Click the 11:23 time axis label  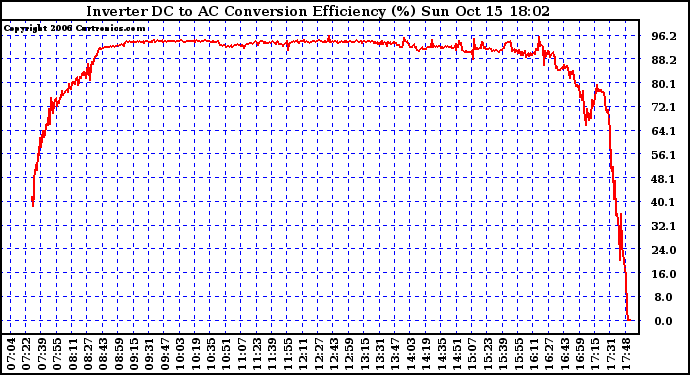coord(257,354)
